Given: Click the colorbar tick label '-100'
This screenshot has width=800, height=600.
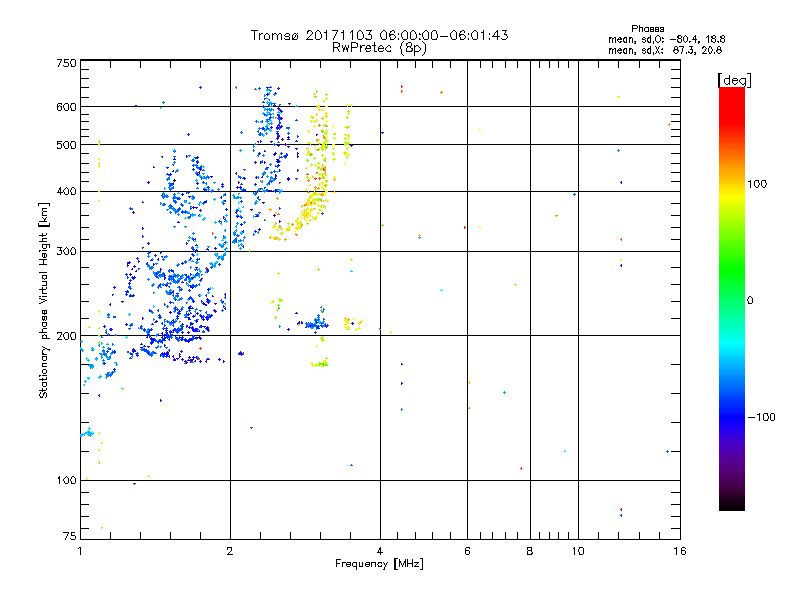Looking at the screenshot, I should pos(762,417).
